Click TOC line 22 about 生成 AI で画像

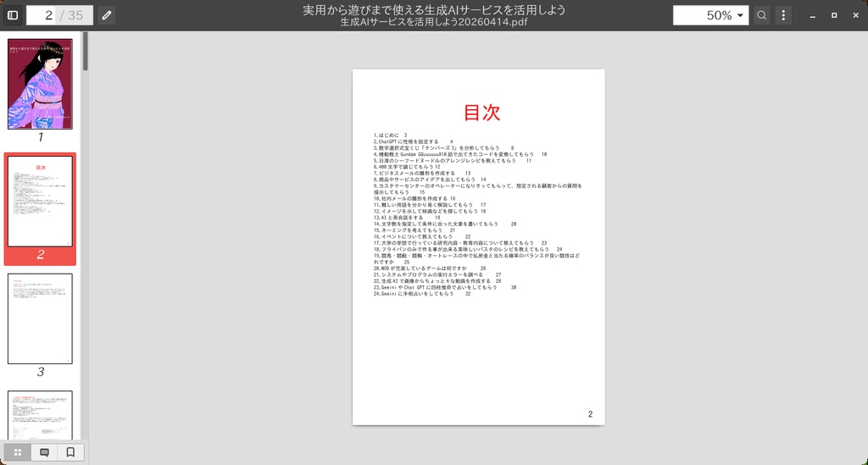437,281
